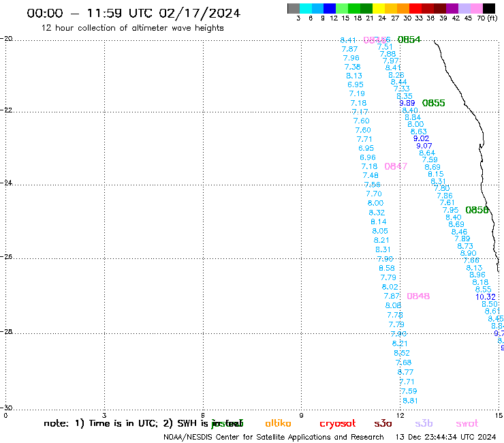Click the bright red legend swatch
This screenshot has width=504, height=443.
pos(415,8)
